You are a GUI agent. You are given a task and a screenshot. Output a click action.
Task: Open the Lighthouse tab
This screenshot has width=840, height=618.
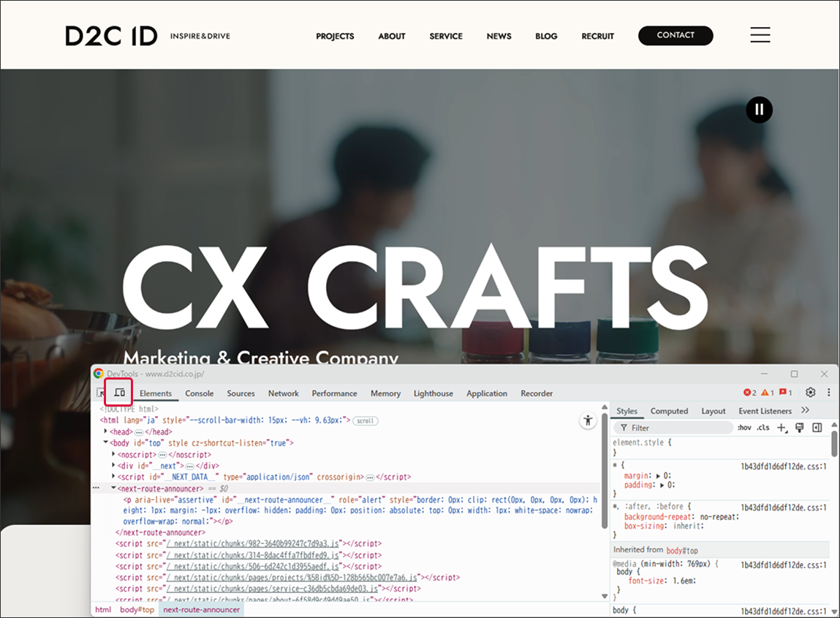click(x=434, y=393)
